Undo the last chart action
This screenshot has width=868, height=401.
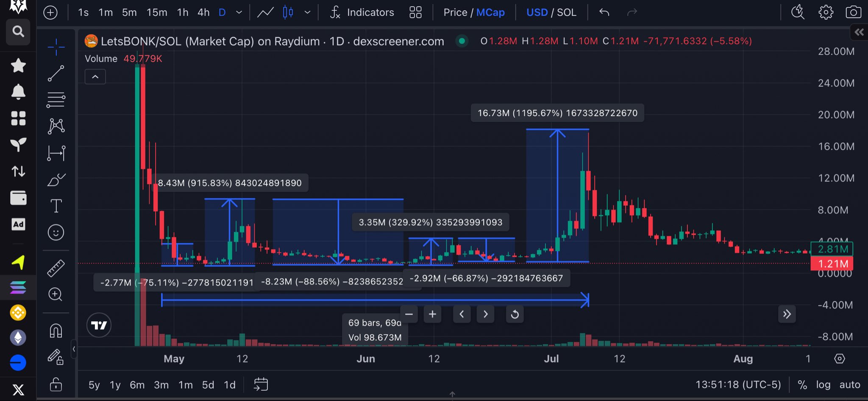(604, 12)
